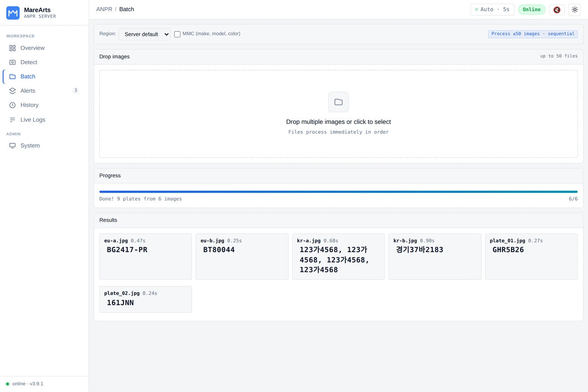The width and height of the screenshot is (588, 392).
Task: Select the kr-b.jpg result card
Action: [x=435, y=257]
